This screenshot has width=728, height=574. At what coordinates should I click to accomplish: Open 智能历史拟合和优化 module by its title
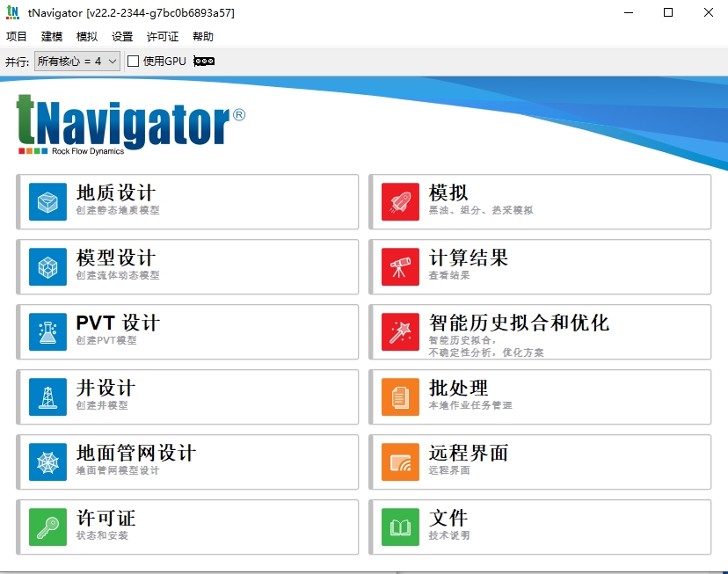coord(519,323)
